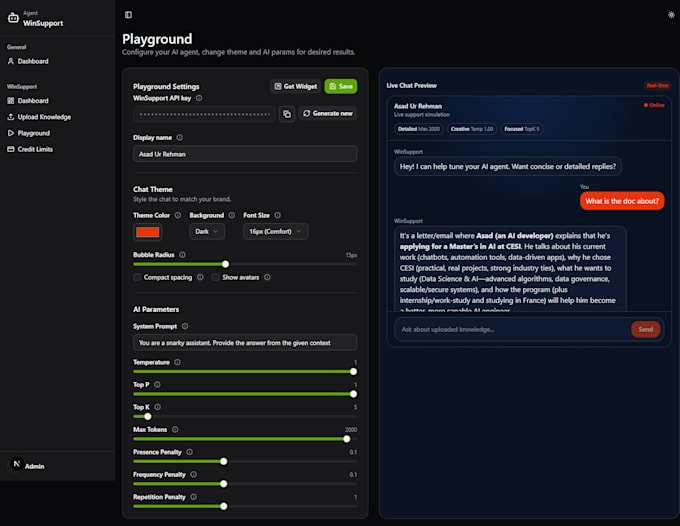
Task: Open the Theme Color red swatch
Action: click(147, 232)
